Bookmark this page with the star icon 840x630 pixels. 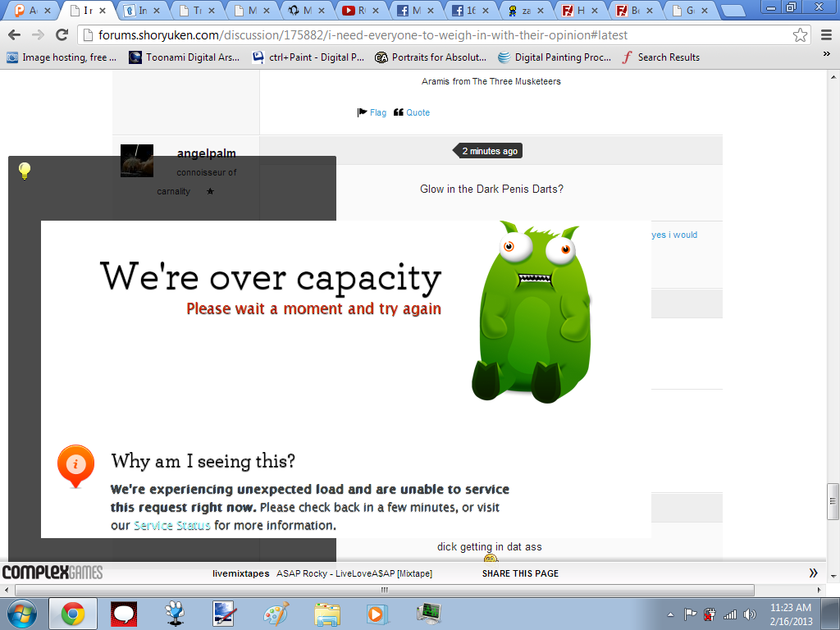click(800, 35)
